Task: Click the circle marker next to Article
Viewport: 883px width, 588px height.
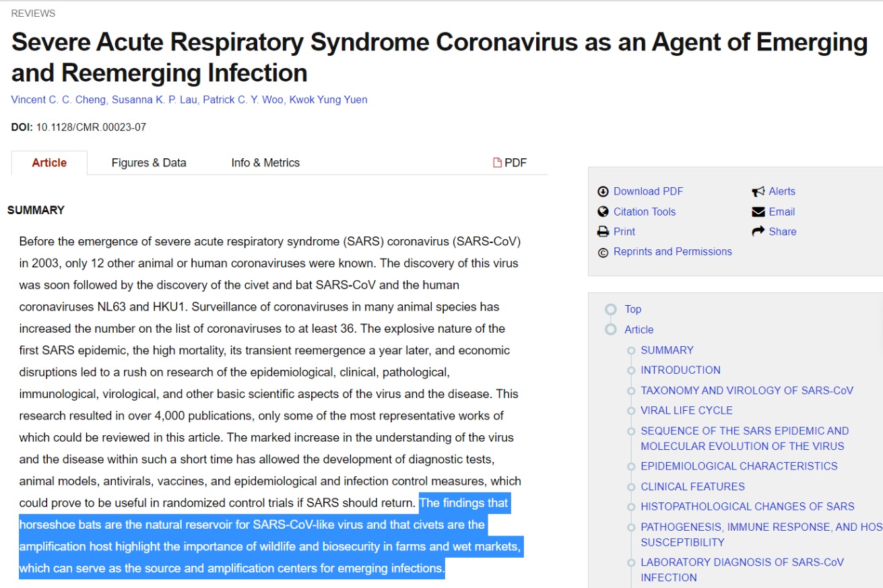Action: coord(611,329)
